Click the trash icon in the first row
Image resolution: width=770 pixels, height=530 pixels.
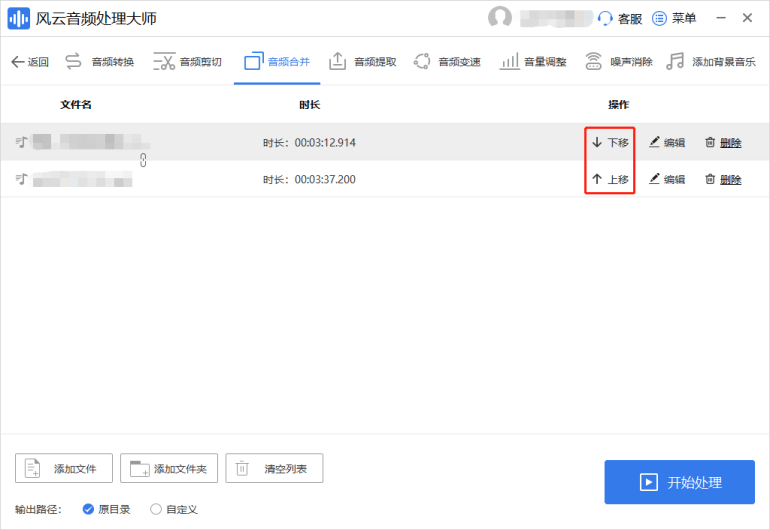pos(710,142)
